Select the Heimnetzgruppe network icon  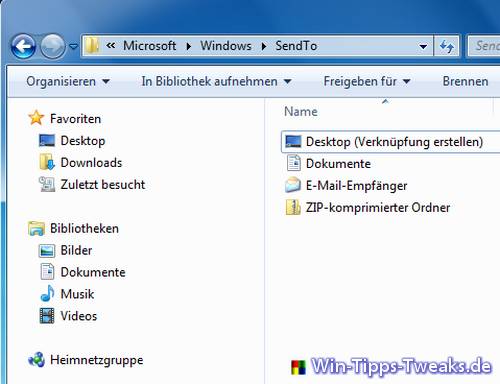36,360
